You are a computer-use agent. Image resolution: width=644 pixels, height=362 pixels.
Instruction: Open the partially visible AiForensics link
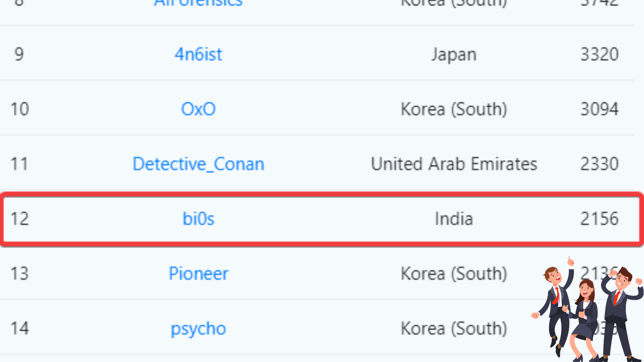click(198, 4)
